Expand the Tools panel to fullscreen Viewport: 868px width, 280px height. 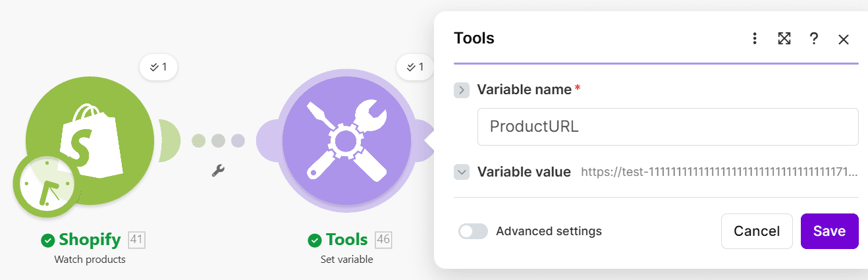784,39
